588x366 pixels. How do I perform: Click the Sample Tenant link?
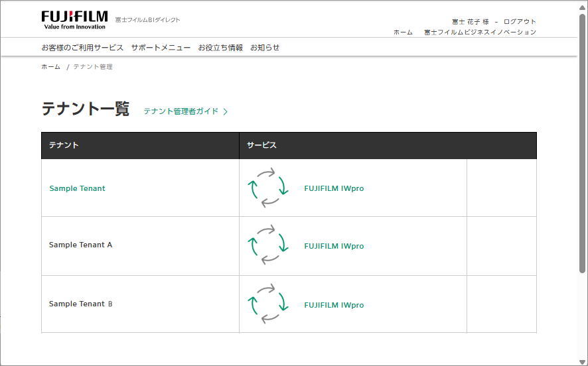coord(77,188)
